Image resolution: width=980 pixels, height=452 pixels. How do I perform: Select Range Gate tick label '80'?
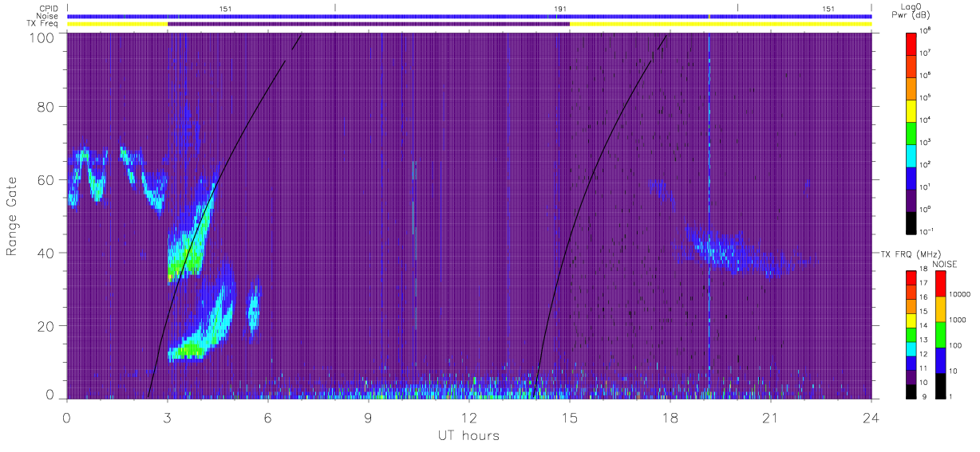click(x=48, y=106)
